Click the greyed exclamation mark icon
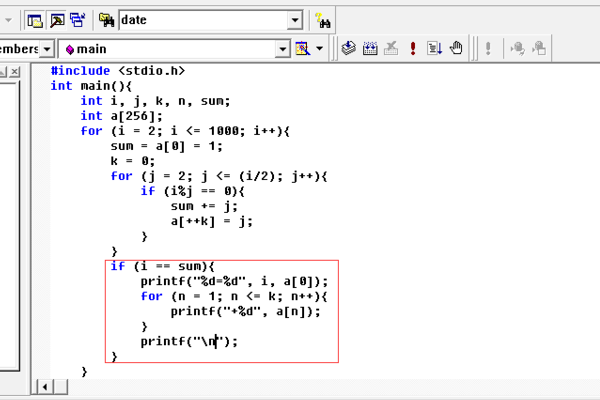 tap(488, 49)
